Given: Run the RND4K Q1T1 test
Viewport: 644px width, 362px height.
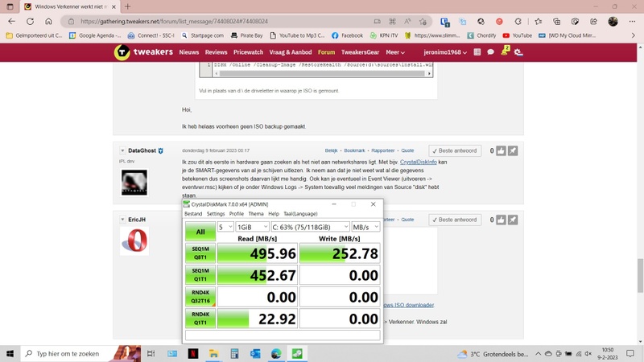Looking at the screenshot, I should pyautogui.click(x=200, y=319).
